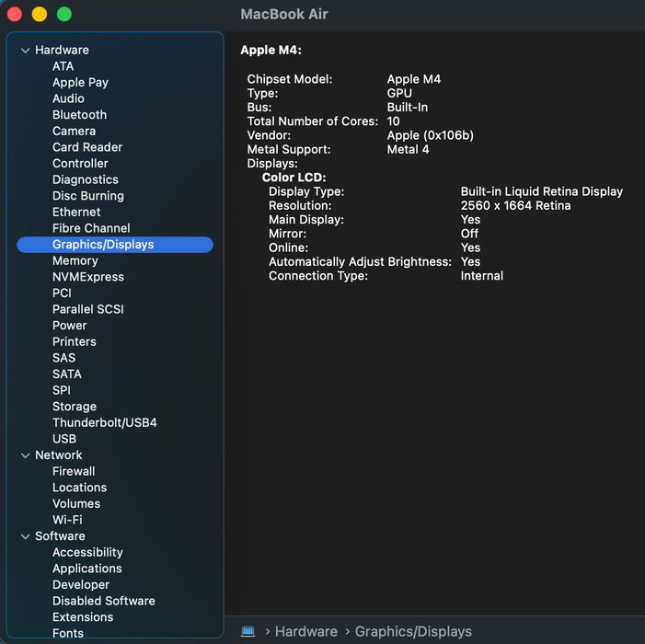Click the Hardware section heading
Screen dimensions: 645x644
click(x=62, y=51)
